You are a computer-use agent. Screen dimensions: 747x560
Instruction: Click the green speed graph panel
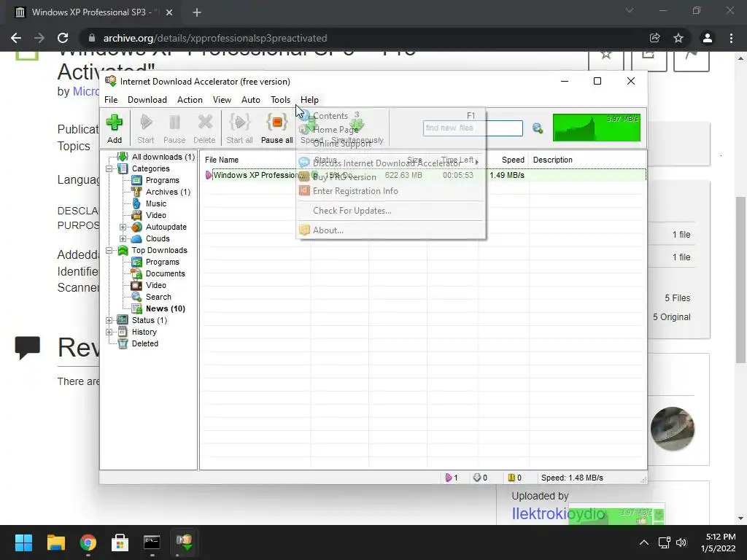point(597,127)
